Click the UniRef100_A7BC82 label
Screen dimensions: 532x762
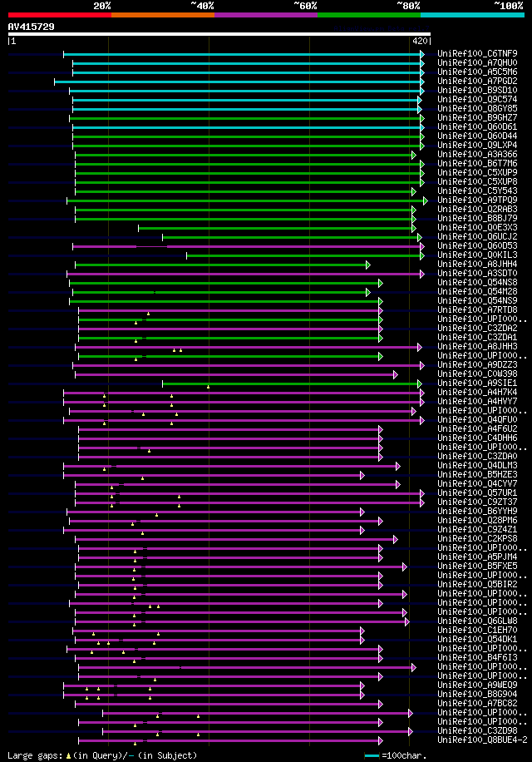(478, 703)
